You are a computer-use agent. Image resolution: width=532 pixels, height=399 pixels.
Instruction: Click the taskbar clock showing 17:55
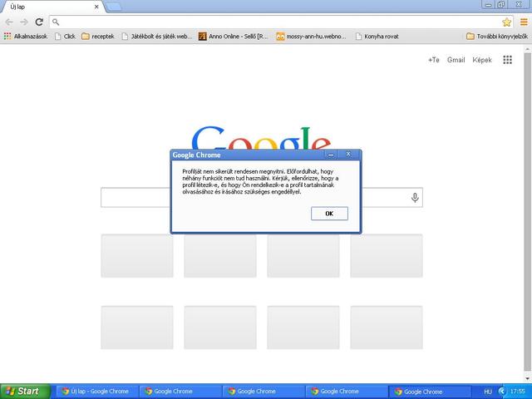tap(517, 392)
